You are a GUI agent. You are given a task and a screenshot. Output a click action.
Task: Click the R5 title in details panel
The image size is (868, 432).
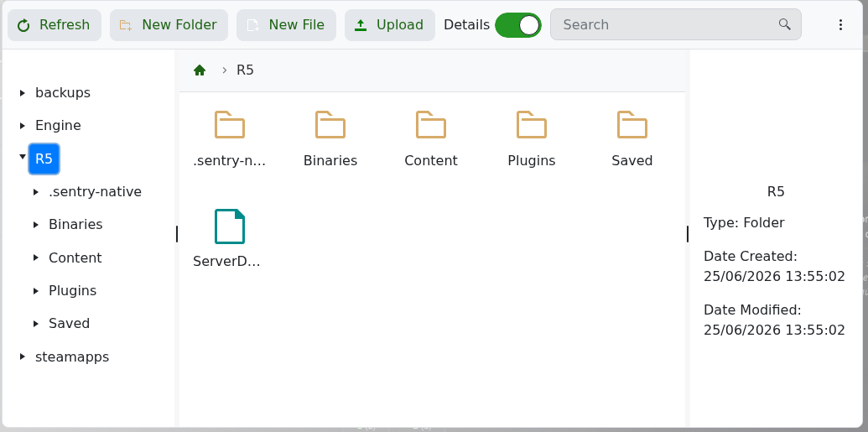(x=776, y=191)
